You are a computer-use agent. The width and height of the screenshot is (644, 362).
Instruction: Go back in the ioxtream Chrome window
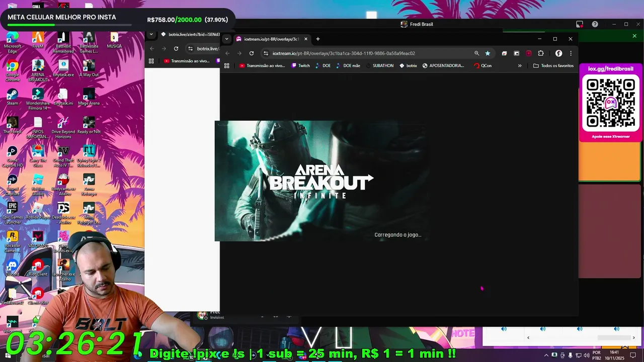(227, 53)
